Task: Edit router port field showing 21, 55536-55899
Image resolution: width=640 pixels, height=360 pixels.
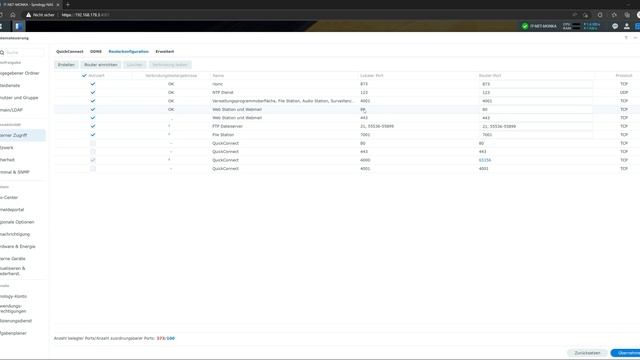Action: pos(536,126)
